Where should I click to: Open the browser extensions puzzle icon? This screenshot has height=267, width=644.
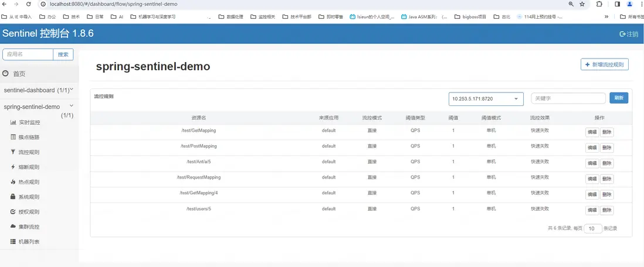tap(599, 4)
